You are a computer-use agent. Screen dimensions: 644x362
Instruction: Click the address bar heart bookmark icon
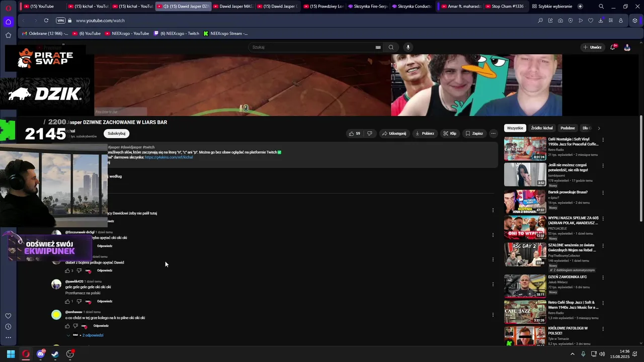click(x=591, y=21)
